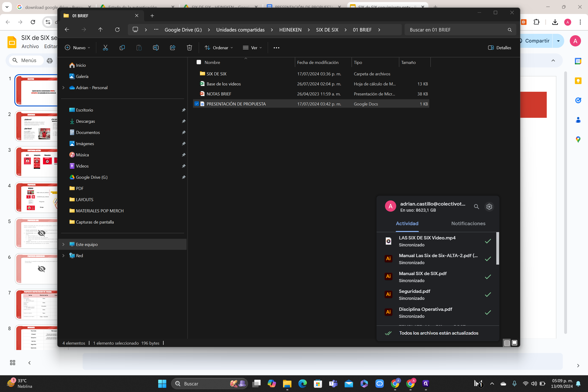Viewport: 588px width, 392px height.
Task: Click the monitor icon in address bar
Action: [135, 29]
